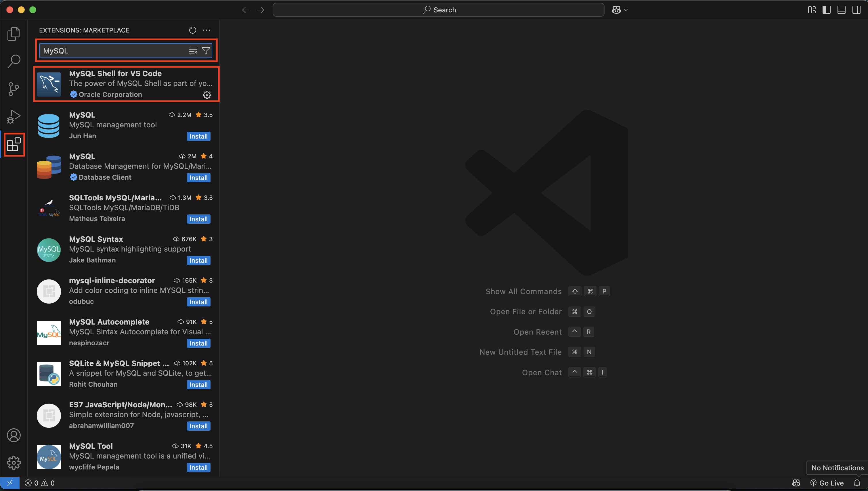Navigate forward using the forward arrow
The height and width of the screenshot is (491, 868).
pyautogui.click(x=261, y=10)
